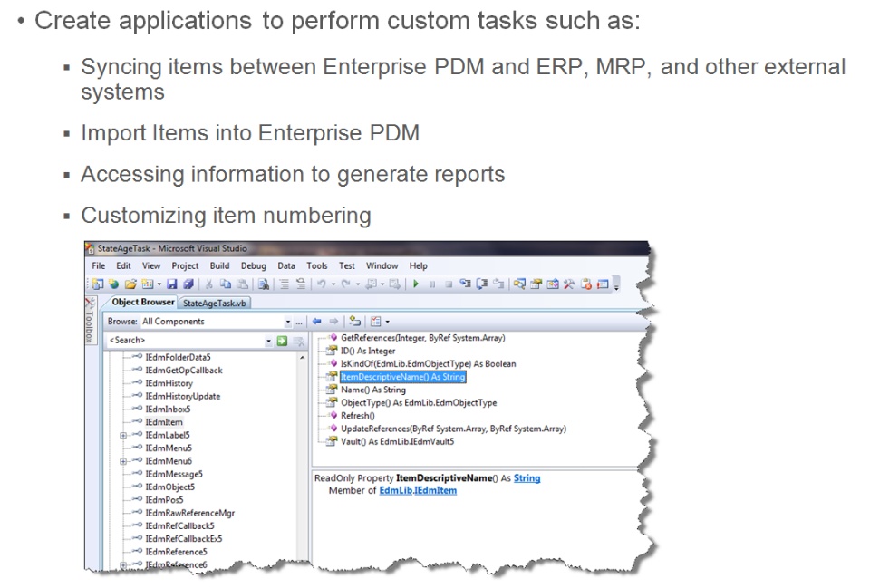870x588 pixels.
Task: Click the Paste toolbar icon
Action: pyautogui.click(x=243, y=284)
